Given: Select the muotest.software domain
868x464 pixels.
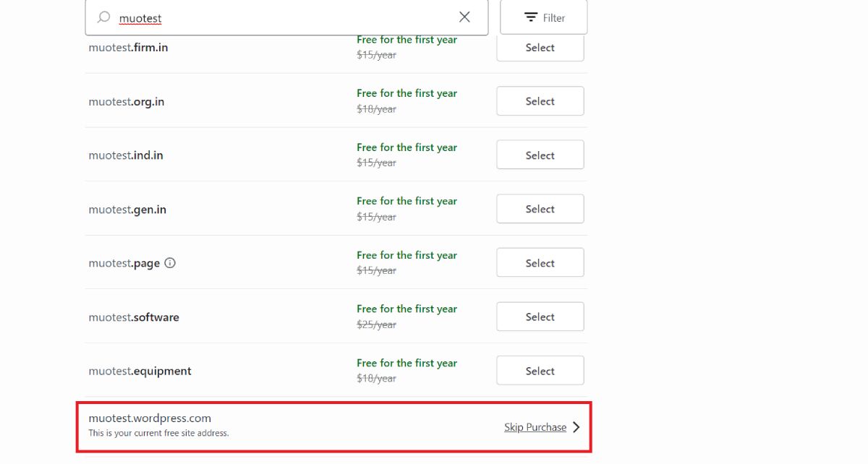Looking at the screenshot, I should (x=540, y=316).
